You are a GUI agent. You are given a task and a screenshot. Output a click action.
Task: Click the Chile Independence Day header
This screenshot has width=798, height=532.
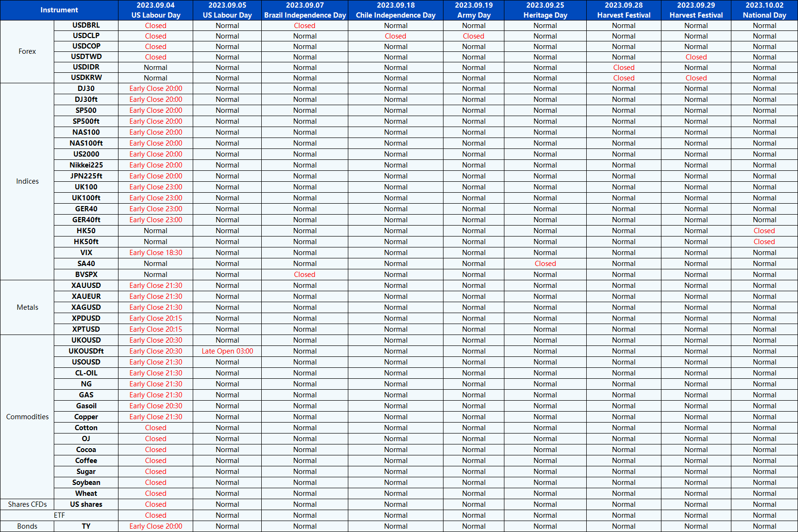pyautogui.click(x=395, y=10)
